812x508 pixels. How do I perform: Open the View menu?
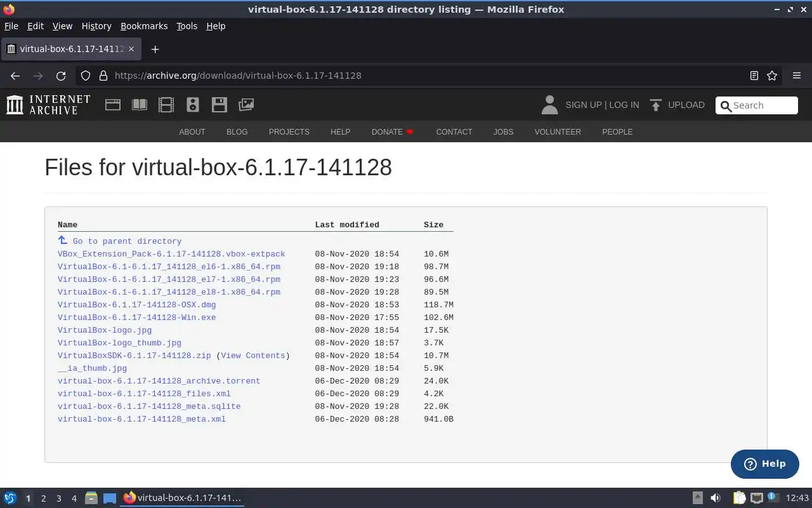coord(62,26)
